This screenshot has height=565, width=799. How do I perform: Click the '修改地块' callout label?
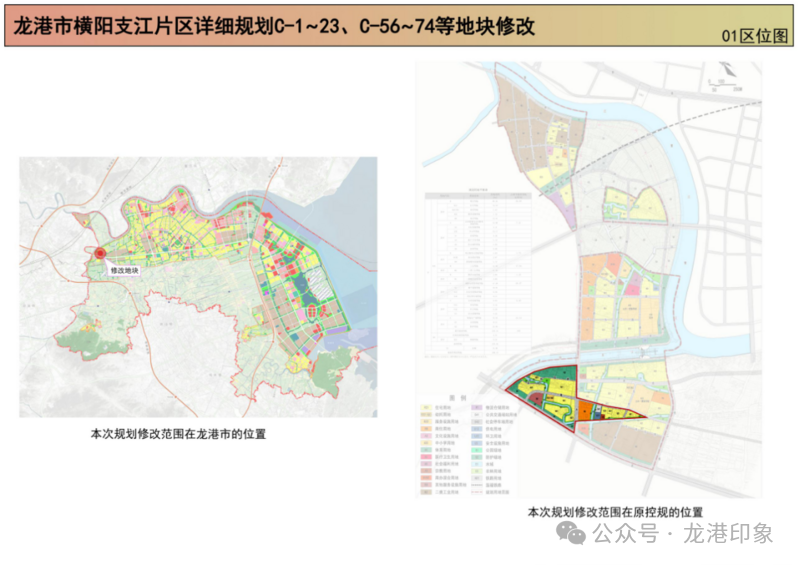click(x=125, y=271)
